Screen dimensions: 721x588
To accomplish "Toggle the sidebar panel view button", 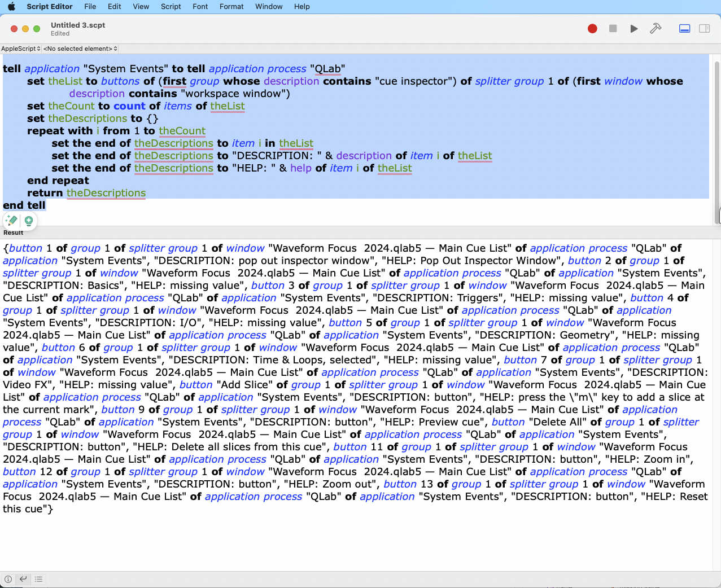I will pyautogui.click(x=703, y=28).
